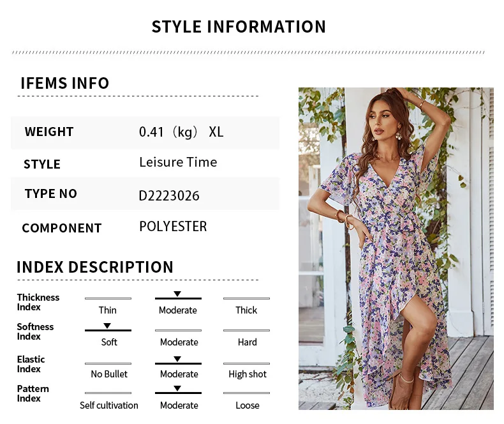This screenshot has width=504, height=424.
Task: Click the weight value 0.41 kg XL
Action: pyautogui.click(x=181, y=132)
